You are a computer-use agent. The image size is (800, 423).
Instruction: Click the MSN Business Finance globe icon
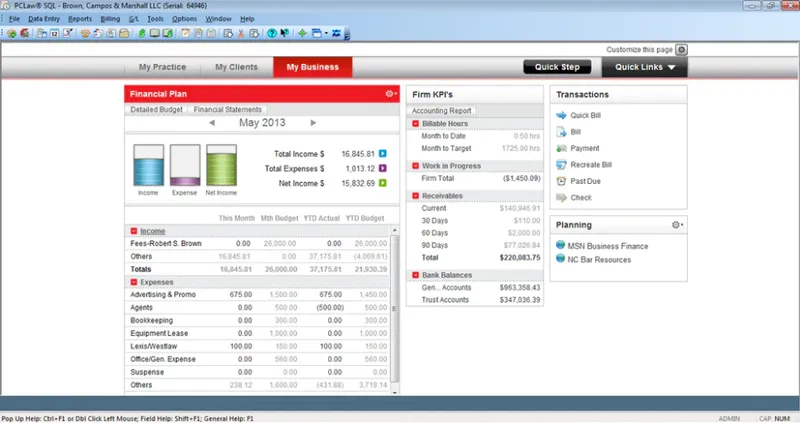point(560,245)
